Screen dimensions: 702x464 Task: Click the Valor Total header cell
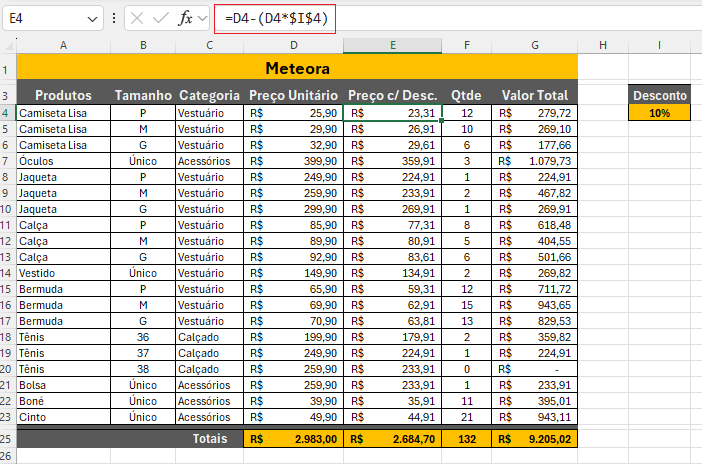pos(535,95)
